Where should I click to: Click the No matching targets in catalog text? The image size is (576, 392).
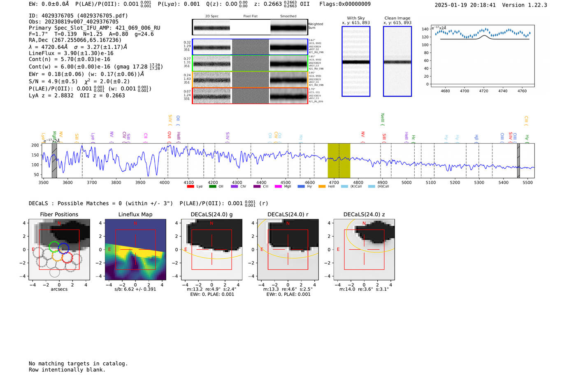coord(78,364)
